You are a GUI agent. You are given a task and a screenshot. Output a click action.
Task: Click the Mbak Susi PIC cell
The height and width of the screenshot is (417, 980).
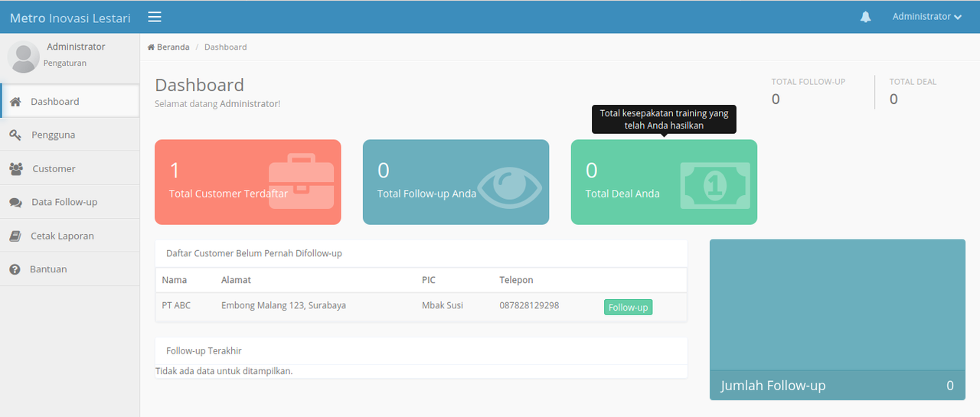click(443, 305)
